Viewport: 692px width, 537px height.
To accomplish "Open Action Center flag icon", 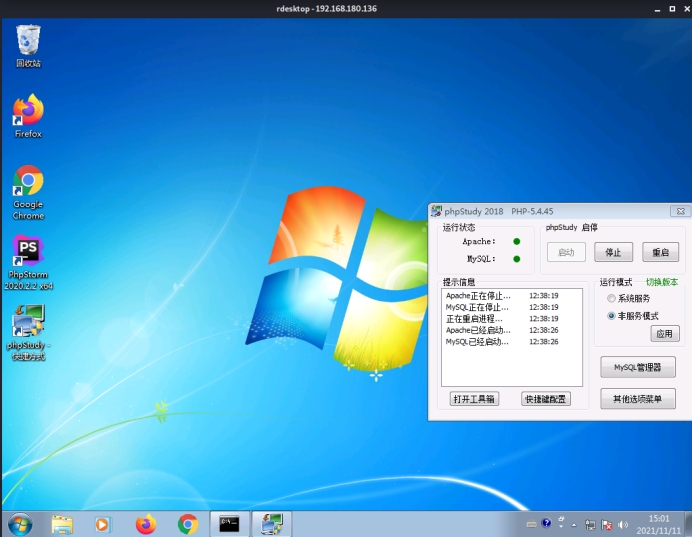I will click(x=607, y=525).
